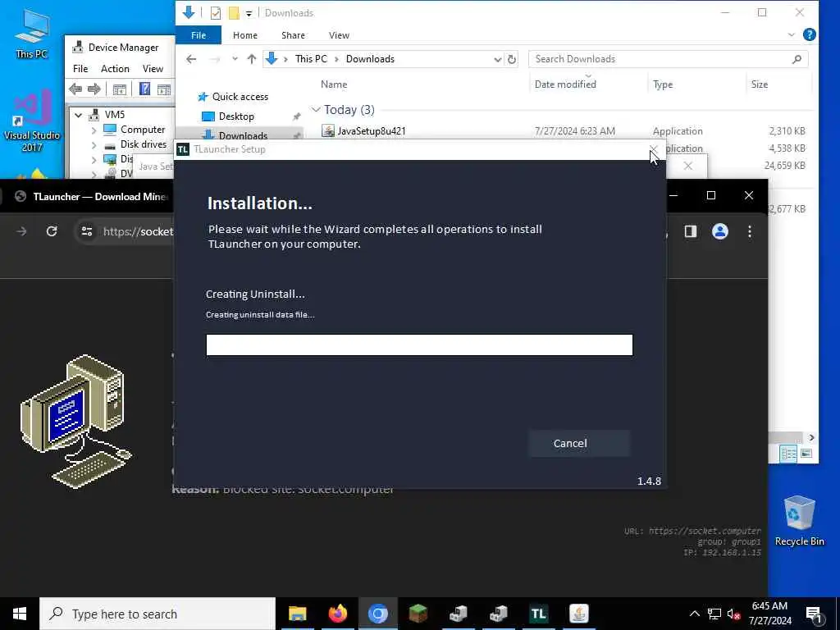840x630 pixels.
Task: Toggle the browser side panel
Action: tap(690, 231)
